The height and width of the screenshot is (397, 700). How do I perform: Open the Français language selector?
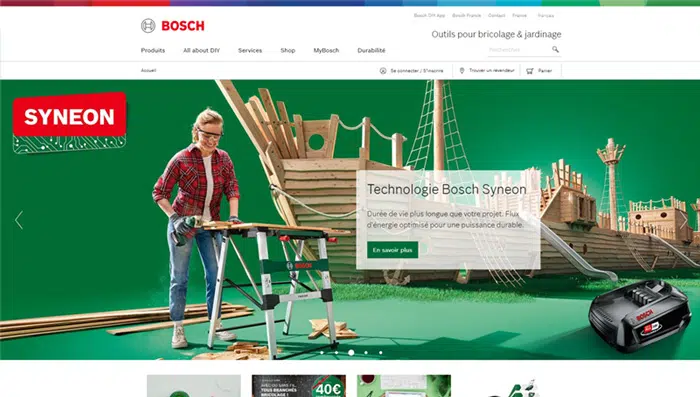(x=546, y=15)
